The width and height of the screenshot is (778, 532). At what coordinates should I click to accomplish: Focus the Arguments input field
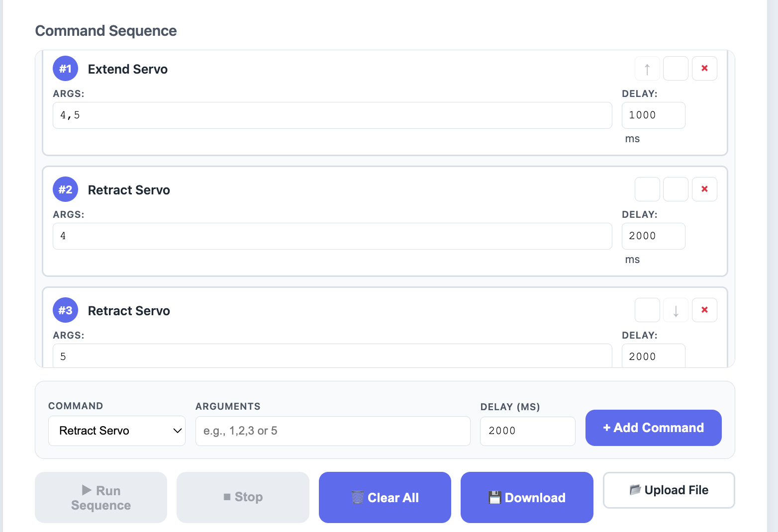(332, 431)
